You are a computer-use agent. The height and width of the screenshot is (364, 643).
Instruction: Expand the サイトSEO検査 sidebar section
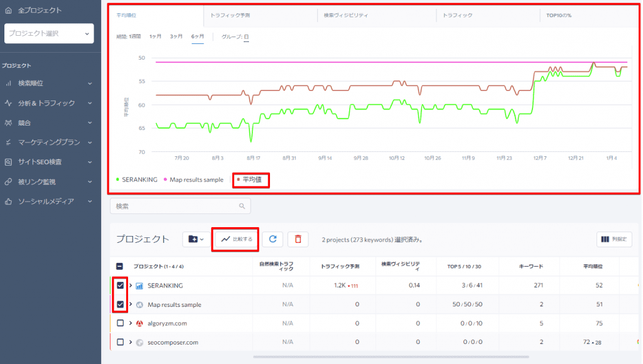[90, 162]
